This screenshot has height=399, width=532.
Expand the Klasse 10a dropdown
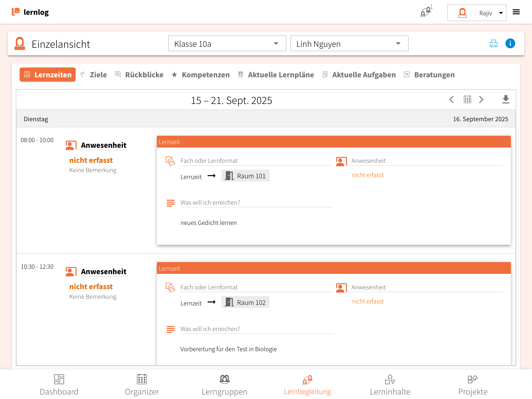click(227, 44)
